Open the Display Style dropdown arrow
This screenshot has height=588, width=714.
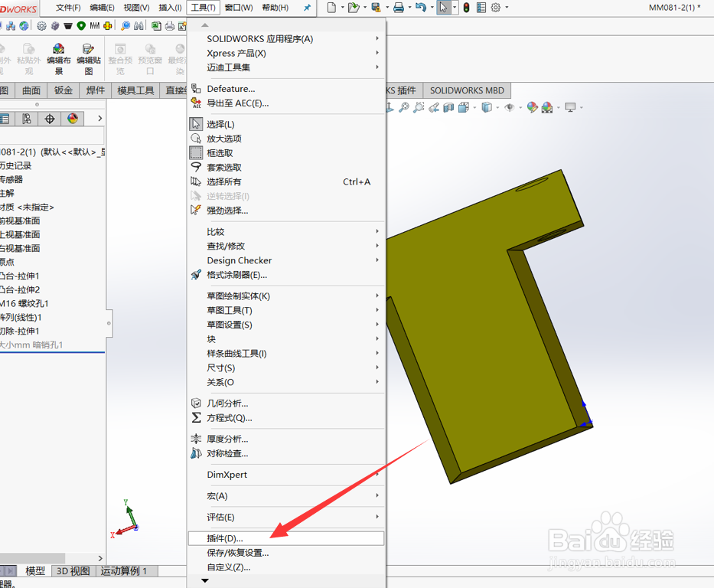(498, 109)
